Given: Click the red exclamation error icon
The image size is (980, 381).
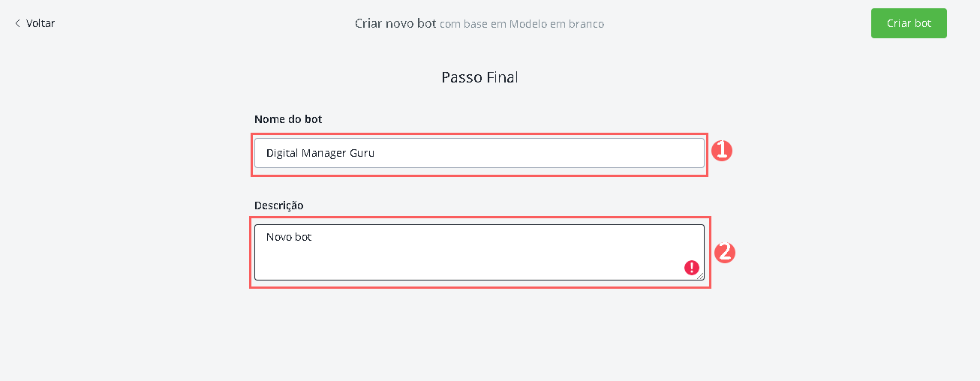Looking at the screenshot, I should (x=692, y=268).
